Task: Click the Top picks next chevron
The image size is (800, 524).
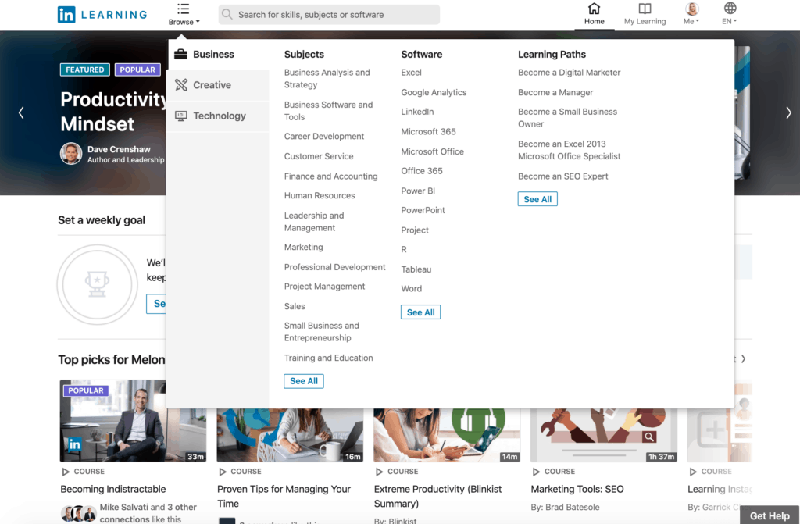Action: click(743, 359)
